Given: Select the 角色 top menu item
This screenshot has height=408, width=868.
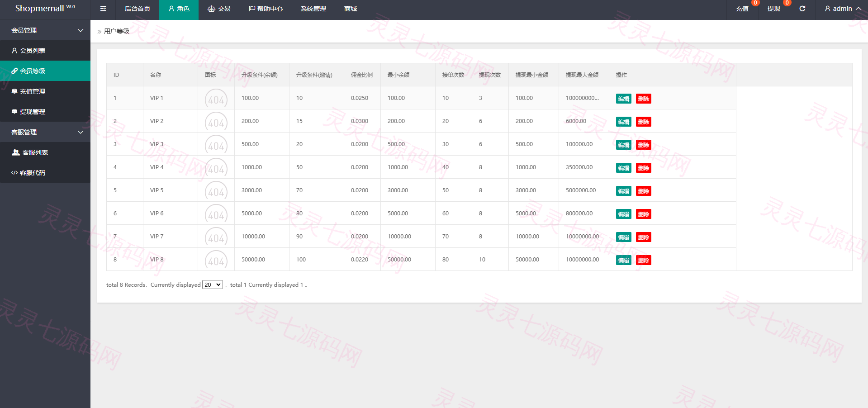Looking at the screenshot, I should (179, 9).
